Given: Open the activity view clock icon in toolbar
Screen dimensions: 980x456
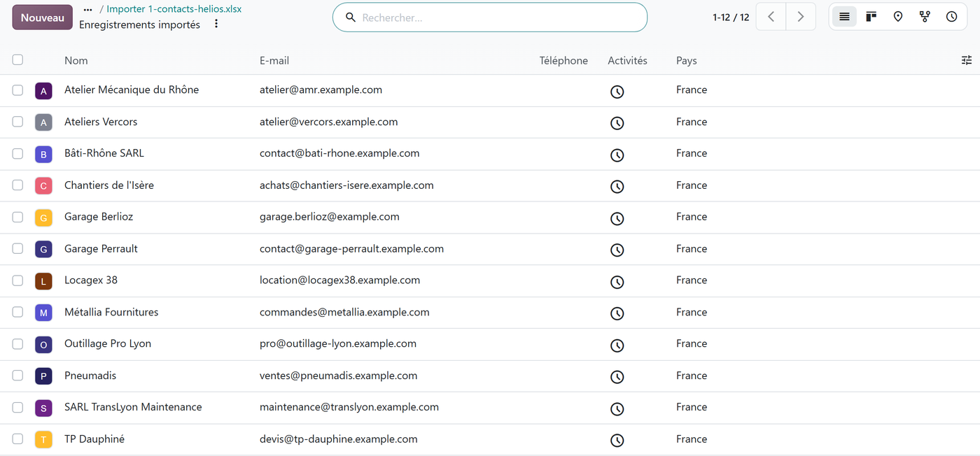Looking at the screenshot, I should pyautogui.click(x=951, y=17).
